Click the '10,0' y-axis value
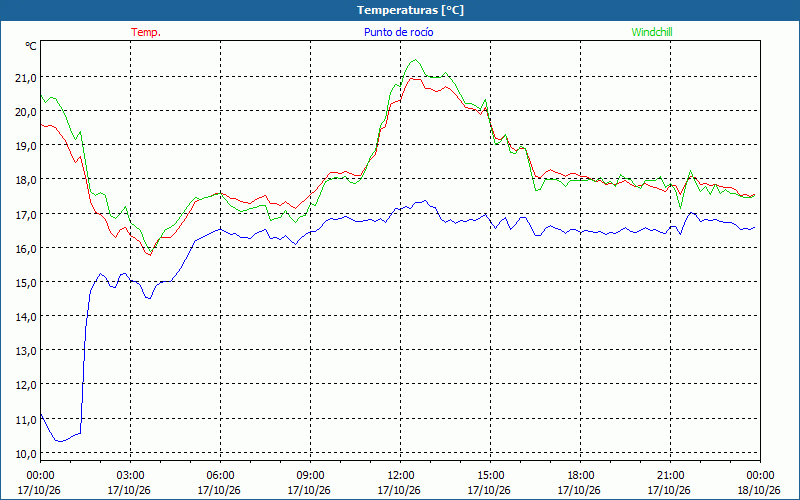This screenshot has width=800, height=500. (27, 454)
